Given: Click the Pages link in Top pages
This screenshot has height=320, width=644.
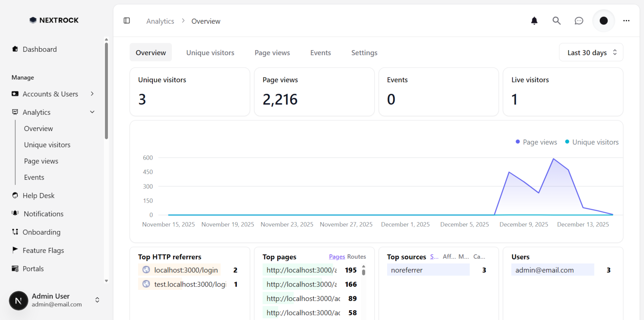Looking at the screenshot, I should point(337,257).
